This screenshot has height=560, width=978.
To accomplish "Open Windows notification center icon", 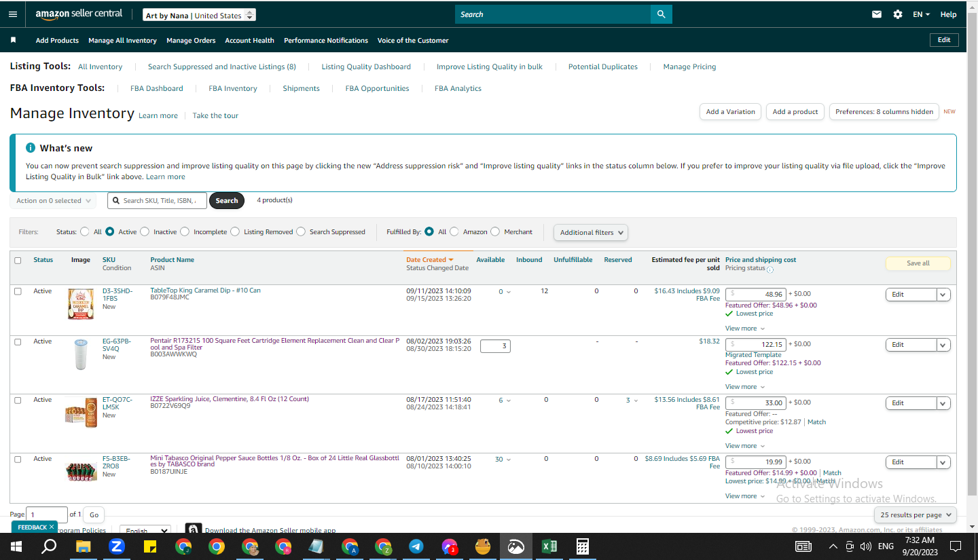I will click(x=956, y=546).
